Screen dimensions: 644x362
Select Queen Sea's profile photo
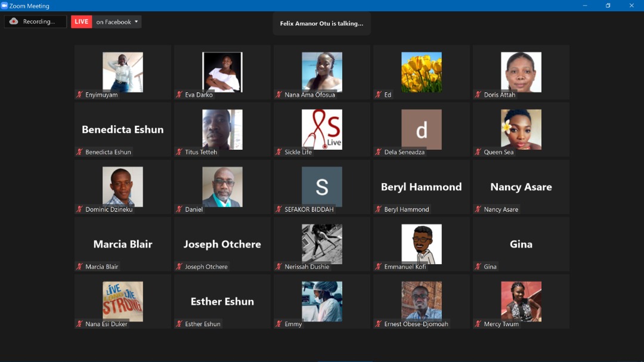521,129
